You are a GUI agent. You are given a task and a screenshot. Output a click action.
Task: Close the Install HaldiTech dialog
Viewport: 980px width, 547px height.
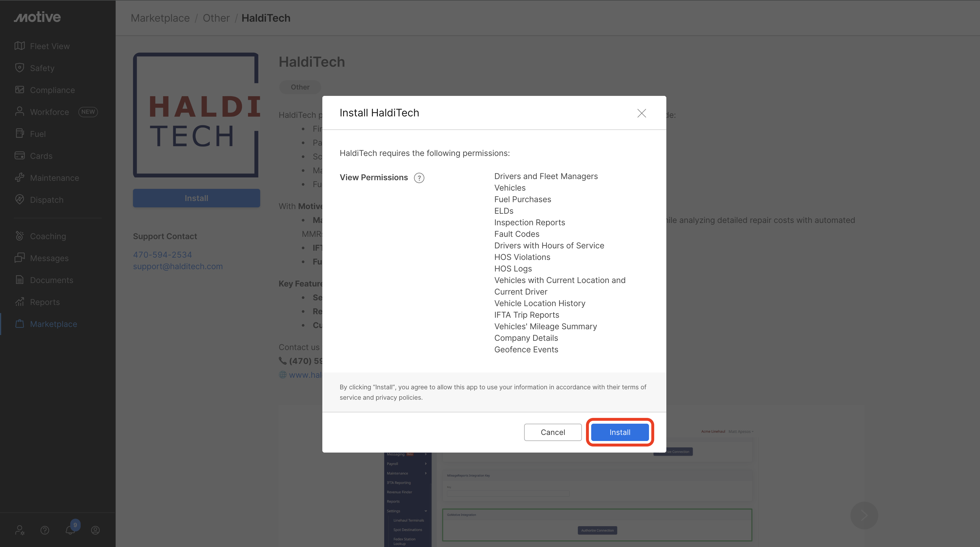tap(641, 113)
